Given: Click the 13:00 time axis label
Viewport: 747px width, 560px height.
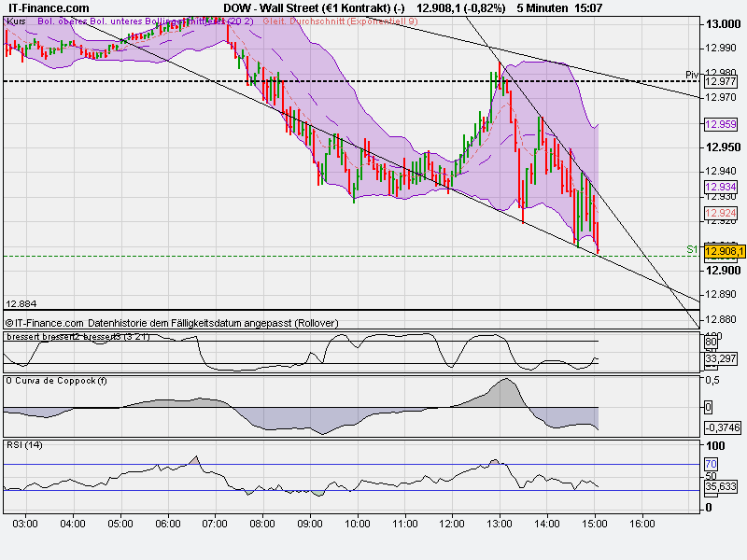Looking at the screenshot, I should 500,524.
